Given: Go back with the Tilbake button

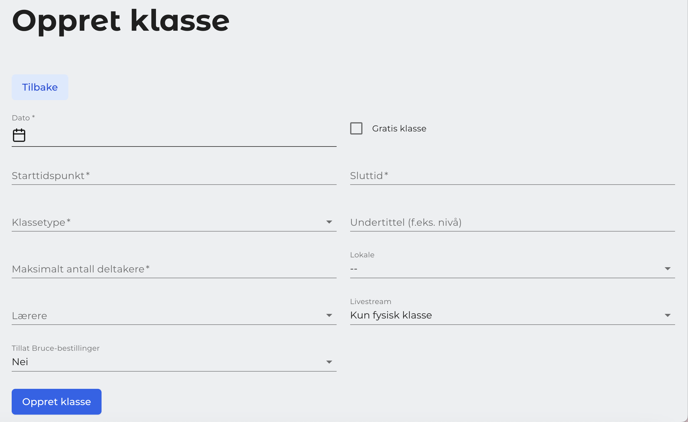Looking at the screenshot, I should [40, 87].
